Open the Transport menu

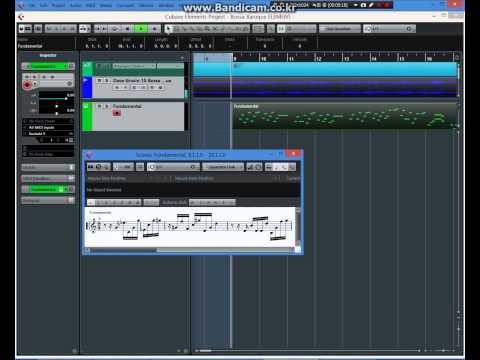pos(125,5)
